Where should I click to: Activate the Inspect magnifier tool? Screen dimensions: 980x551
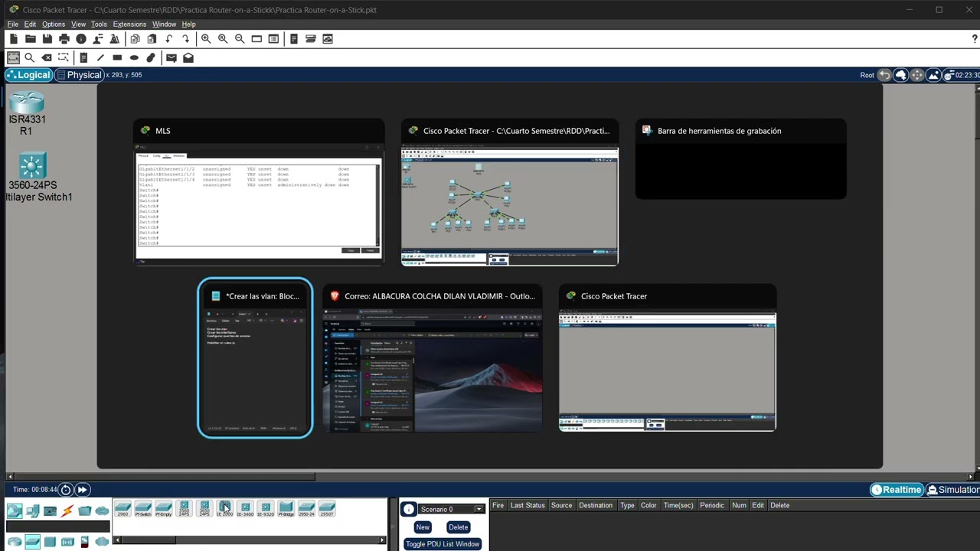tap(30, 57)
